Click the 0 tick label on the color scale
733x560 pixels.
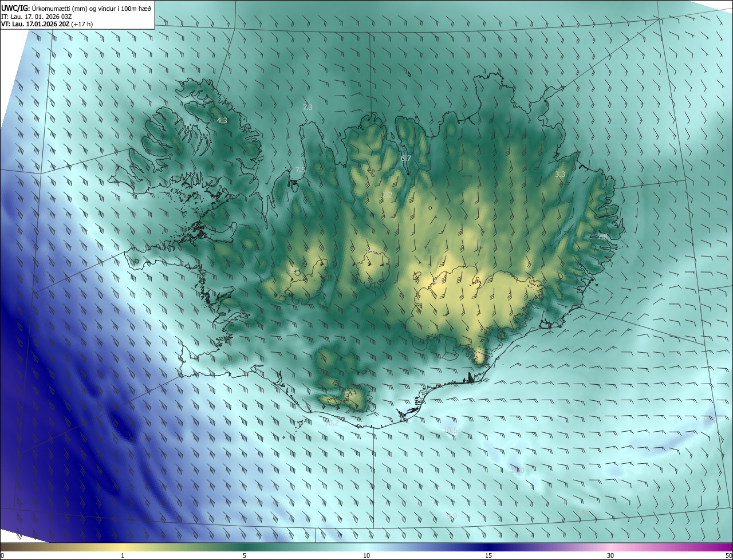tap(2, 555)
